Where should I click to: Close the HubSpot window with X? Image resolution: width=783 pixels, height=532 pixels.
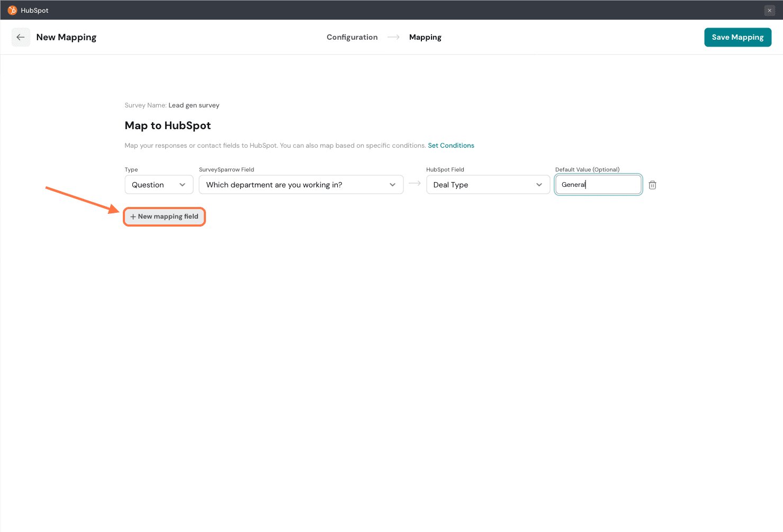coord(769,11)
